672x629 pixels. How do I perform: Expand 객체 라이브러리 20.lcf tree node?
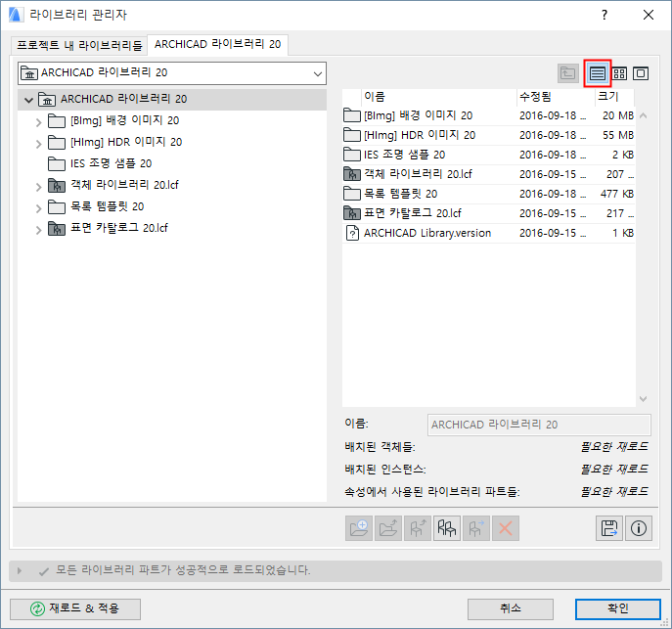pyautogui.click(x=38, y=187)
